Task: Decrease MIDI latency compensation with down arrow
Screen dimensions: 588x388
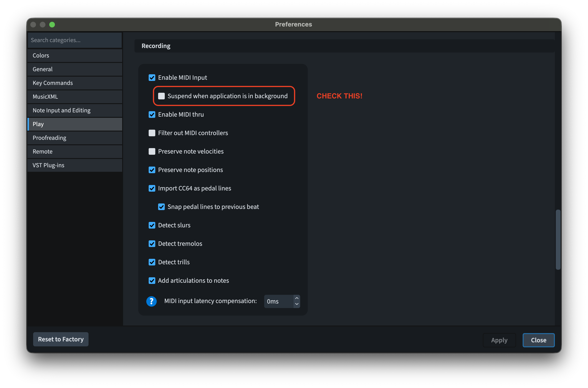Action: [297, 304]
